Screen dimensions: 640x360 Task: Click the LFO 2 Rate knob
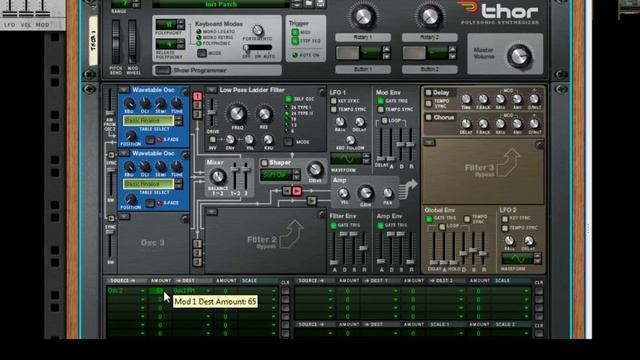509,240
